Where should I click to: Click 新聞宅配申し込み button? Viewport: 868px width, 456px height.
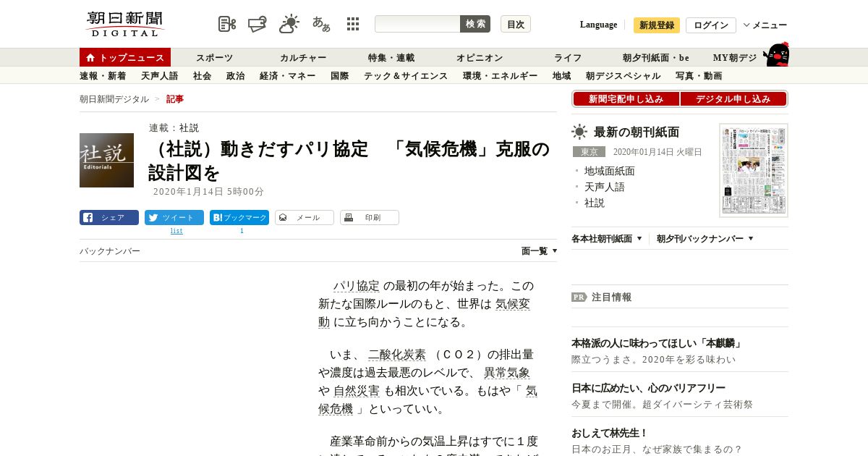626,99
